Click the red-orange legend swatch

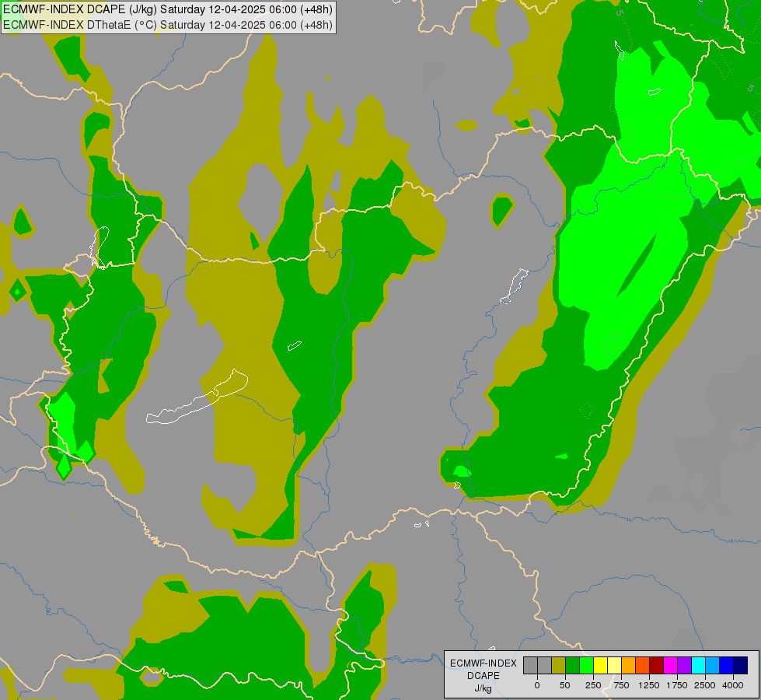pos(643,665)
